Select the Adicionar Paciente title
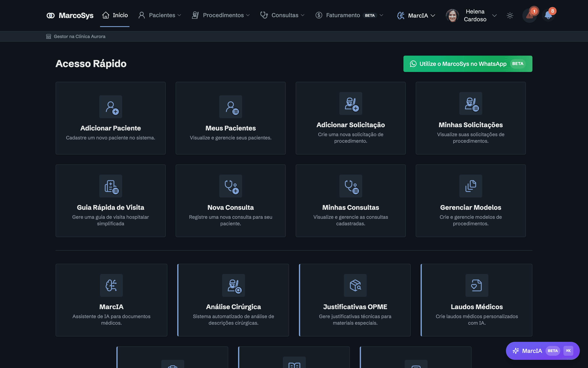 110,128
